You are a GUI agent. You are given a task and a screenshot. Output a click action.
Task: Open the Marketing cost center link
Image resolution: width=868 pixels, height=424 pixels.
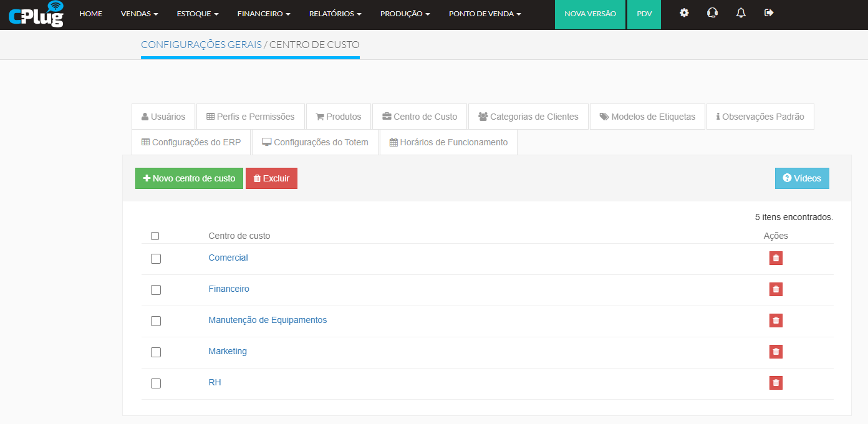[x=228, y=352]
